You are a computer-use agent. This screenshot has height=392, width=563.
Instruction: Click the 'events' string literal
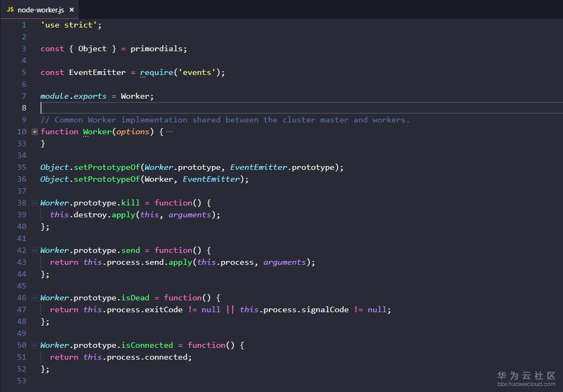197,72
